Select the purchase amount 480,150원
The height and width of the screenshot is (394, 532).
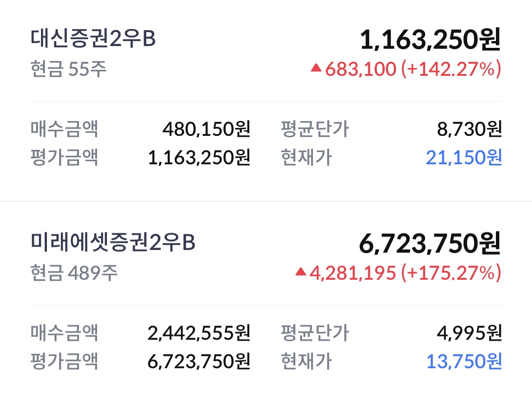pyautogui.click(x=206, y=130)
